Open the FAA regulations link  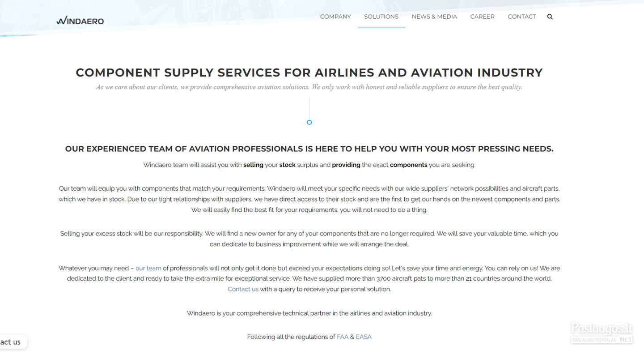pos(342,337)
